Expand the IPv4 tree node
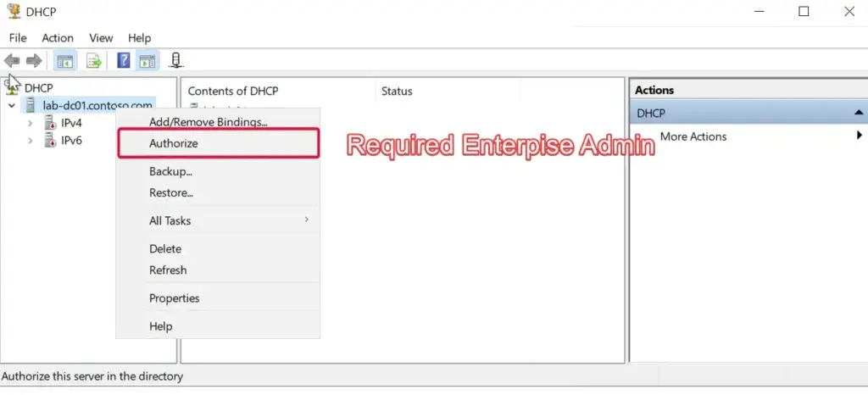Viewport: 868px width, 395px height. pyautogui.click(x=31, y=123)
